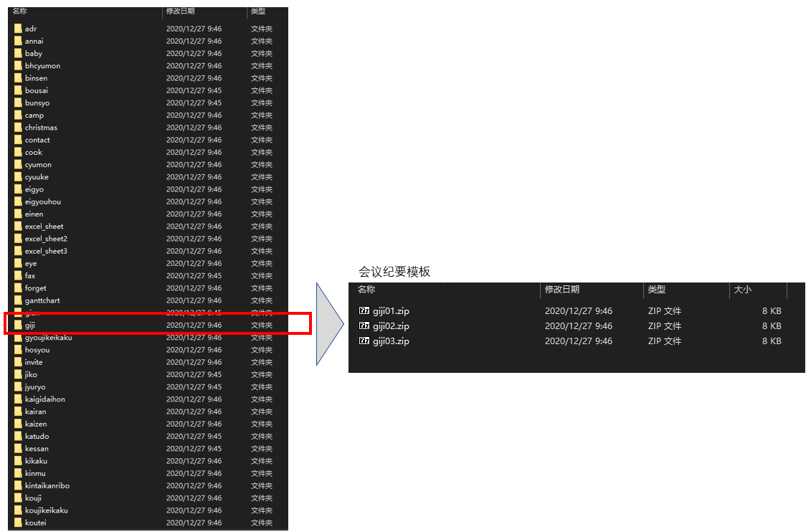The width and height of the screenshot is (811, 532).
Task: Click the 2020/12/27 9:45 date of bunsyo
Action: (194, 103)
